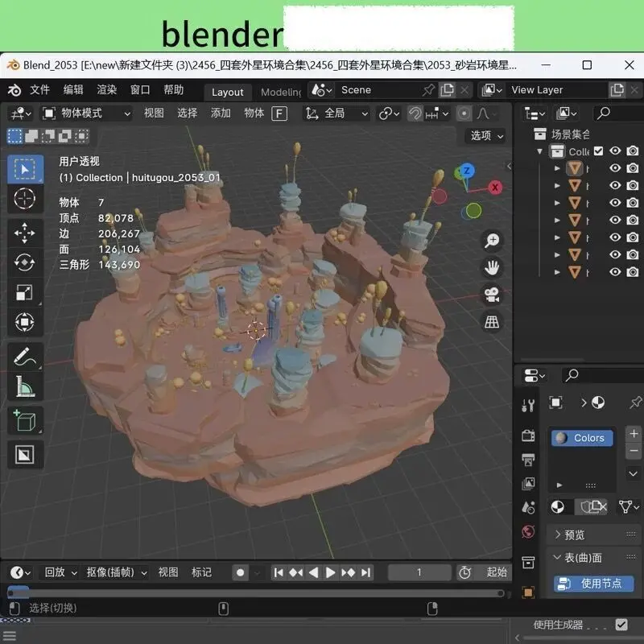Open the 物体模式 mode dropdown
Viewport: 644px width, 644px height.
click(x=87, y=114)
